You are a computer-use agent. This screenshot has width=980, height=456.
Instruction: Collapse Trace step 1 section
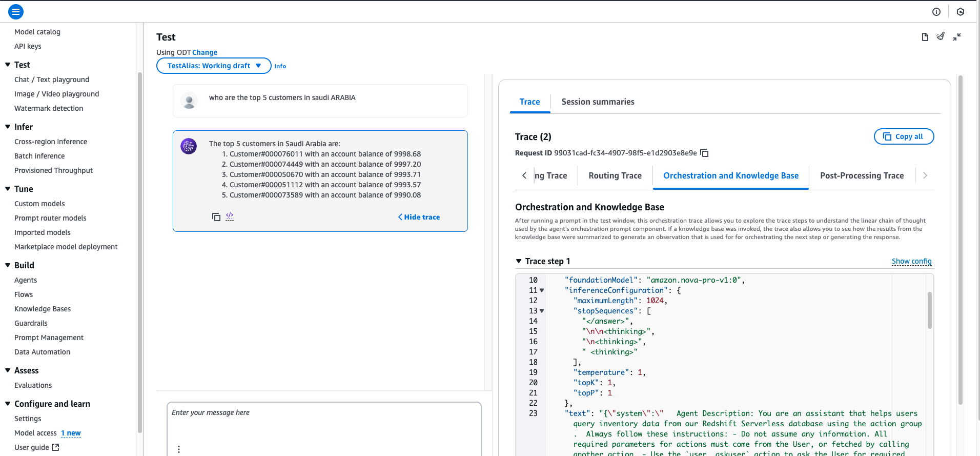(x=519, y=261)
